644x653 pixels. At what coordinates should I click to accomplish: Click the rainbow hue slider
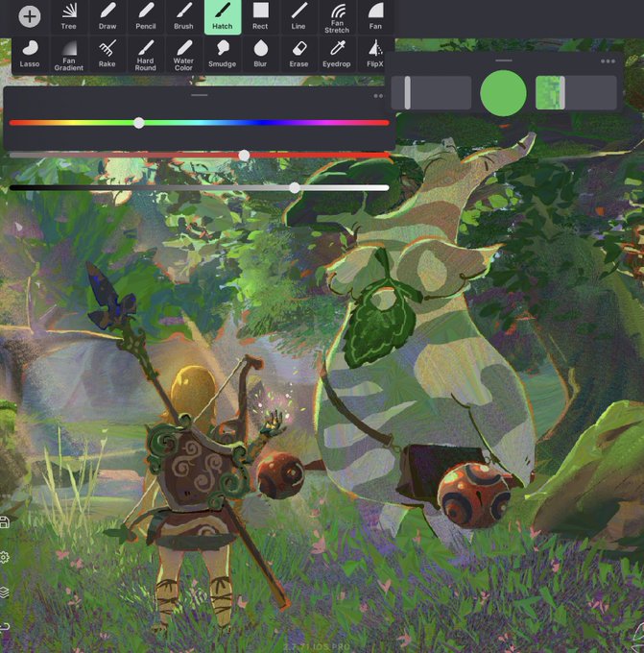pos(200,123)
